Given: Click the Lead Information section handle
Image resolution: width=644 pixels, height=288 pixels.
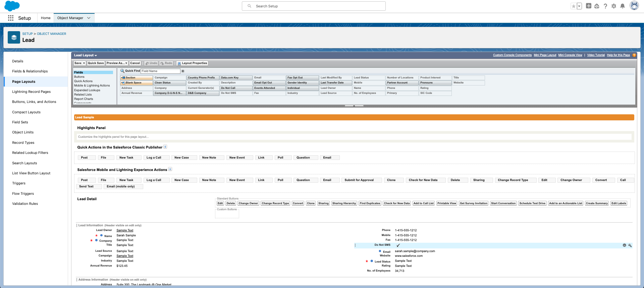Looking at the screenshot, I should (x=77, y=225).
